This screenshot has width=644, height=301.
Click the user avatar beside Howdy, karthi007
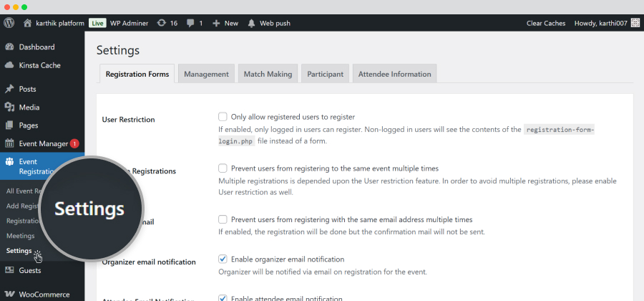(635, 24)
